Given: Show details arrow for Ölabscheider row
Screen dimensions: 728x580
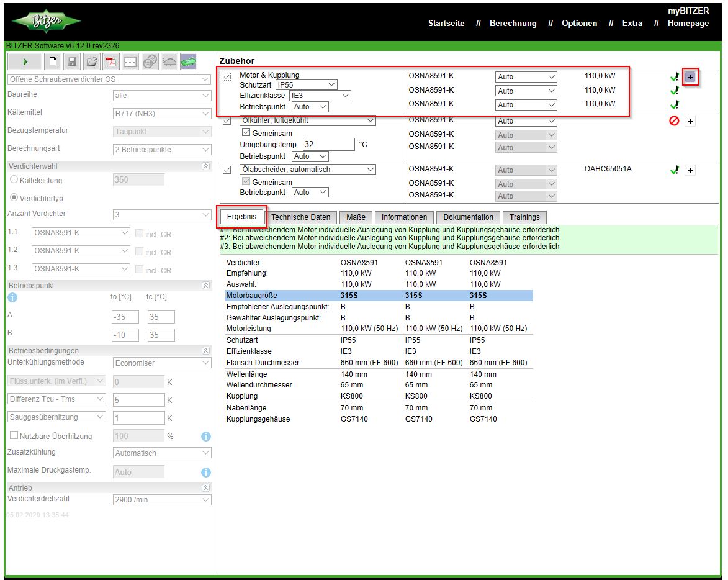Looking at the screenshot, I should (x=690, y=170).
